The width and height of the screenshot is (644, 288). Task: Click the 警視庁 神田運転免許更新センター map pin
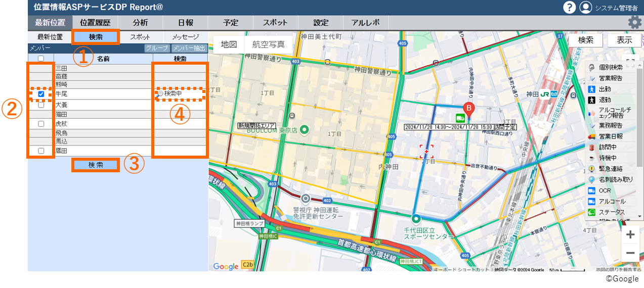coord(305,199)
